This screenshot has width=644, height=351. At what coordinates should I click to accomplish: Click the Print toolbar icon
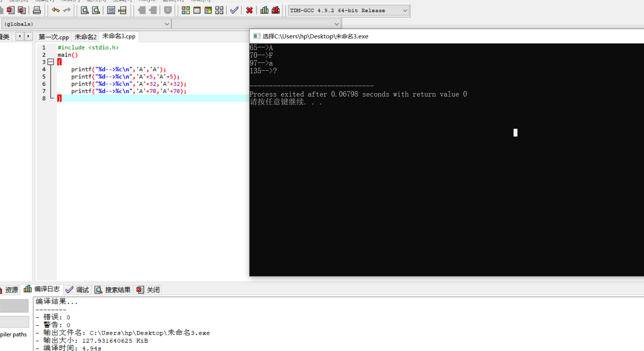(x=37, y=10)
